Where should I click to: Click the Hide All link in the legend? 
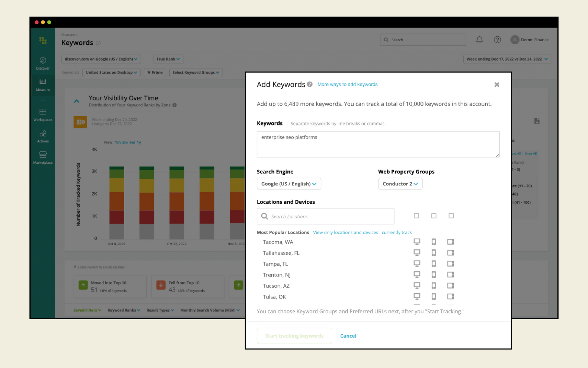531,153
